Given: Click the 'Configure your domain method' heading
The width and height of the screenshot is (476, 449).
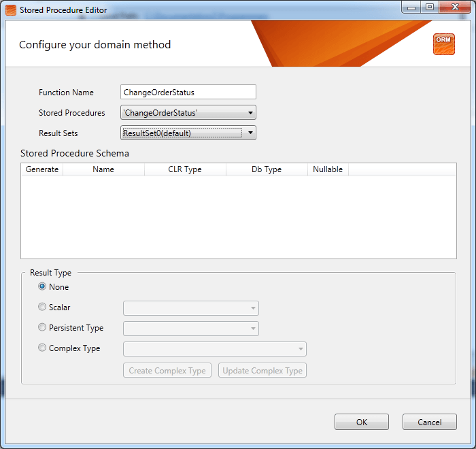Looking at the screenshot, I should click(x=95, y=45).
